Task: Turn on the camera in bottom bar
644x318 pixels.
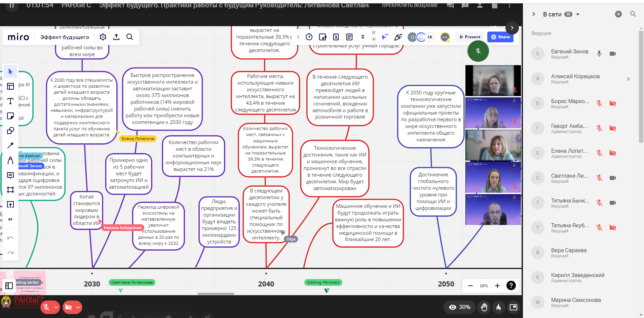Action: pyautogui.click(x=69, y=307)
